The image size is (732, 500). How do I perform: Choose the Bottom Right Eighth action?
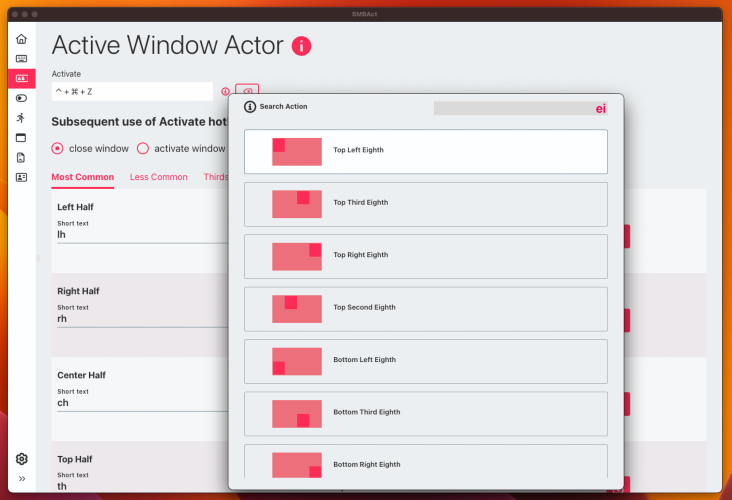click(x=426, y=461)
